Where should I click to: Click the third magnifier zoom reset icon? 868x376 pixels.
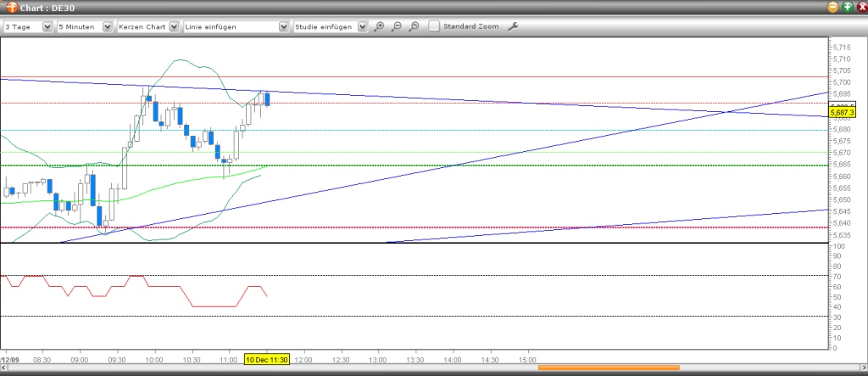(x=414, y=26)
